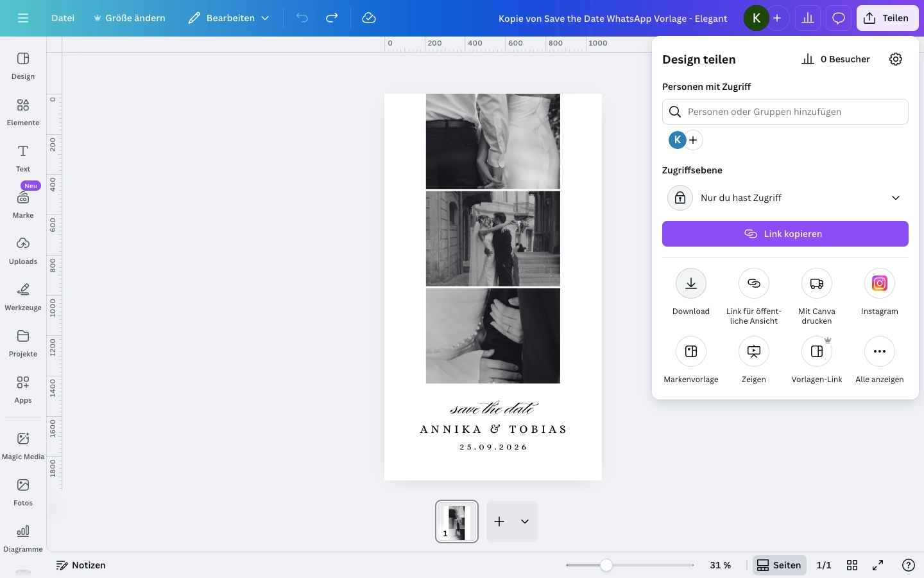The height and width of the screenshot is (578, 924).
Task: Add person via plus beside K avatar in share panel
Action: coord(694,140)
